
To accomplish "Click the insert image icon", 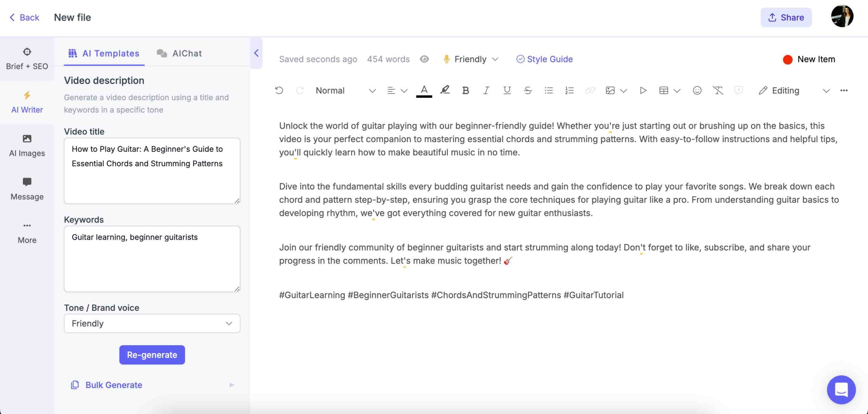I will pyautogui.click(x=610, y=90).
